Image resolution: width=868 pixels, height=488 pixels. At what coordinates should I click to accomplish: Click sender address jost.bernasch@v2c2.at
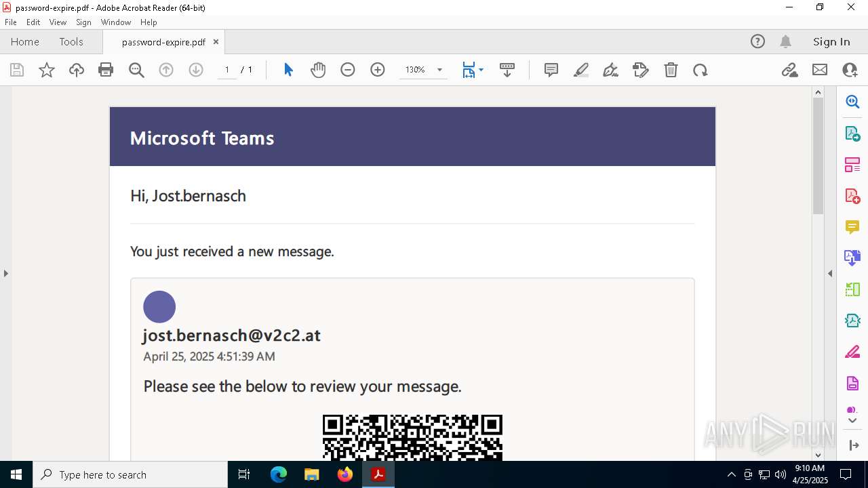point(231,335)
